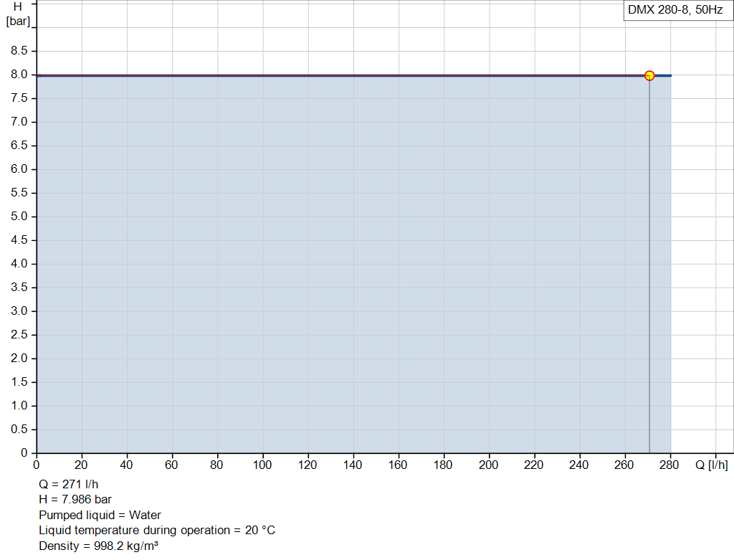Image resolution: width=734 pixels, height=560 pixels.
Task: Select the yellow duty point marker
Action: pyautogui.click(x=649, y=75)
